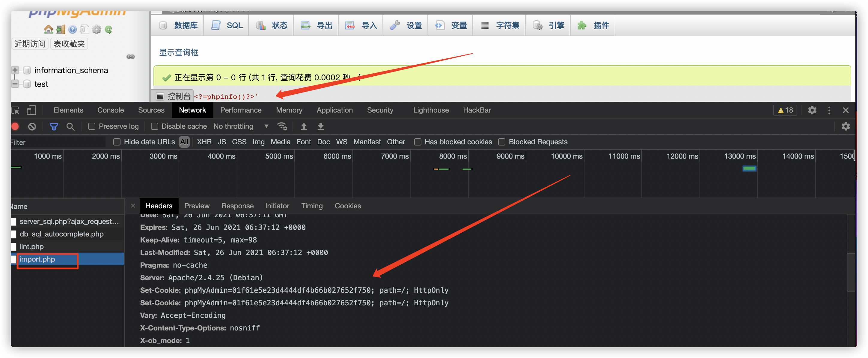The image size is (868, 358).
Task: Open the SQL tab in phpMyAdmin
Action: click(226, 25)
